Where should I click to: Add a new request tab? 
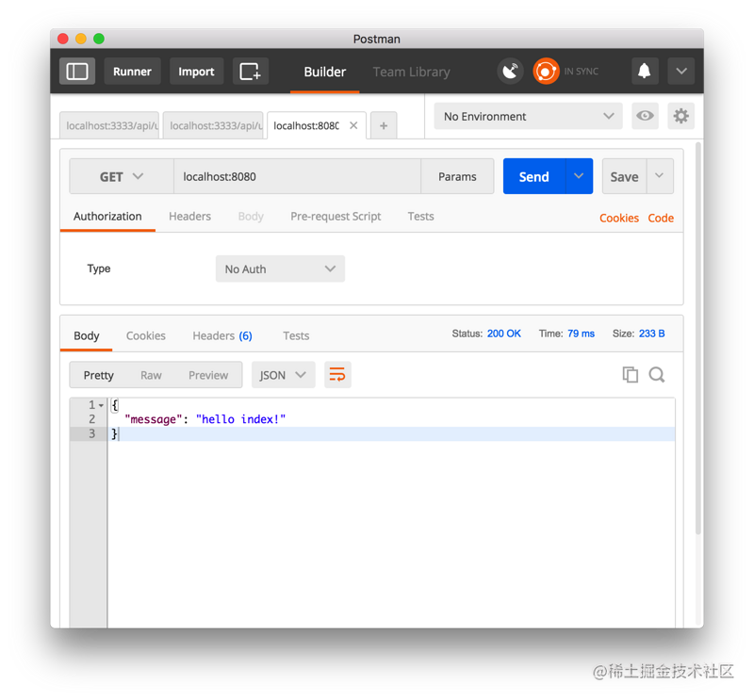(384, 126)
